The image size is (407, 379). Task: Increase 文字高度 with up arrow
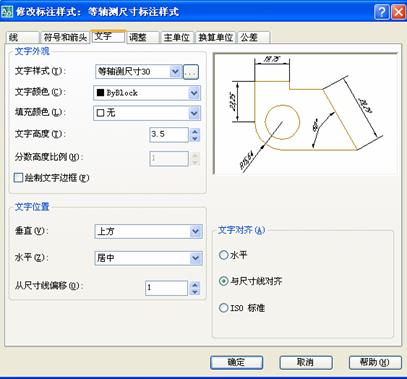tap(195, 131)
